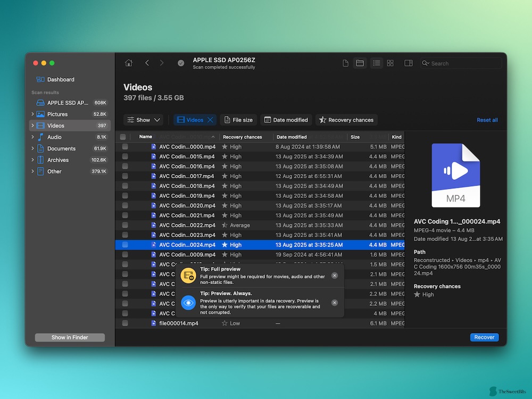Check the select-all box in column header
This screenshot has height=399, width=532.
[123, 137]
